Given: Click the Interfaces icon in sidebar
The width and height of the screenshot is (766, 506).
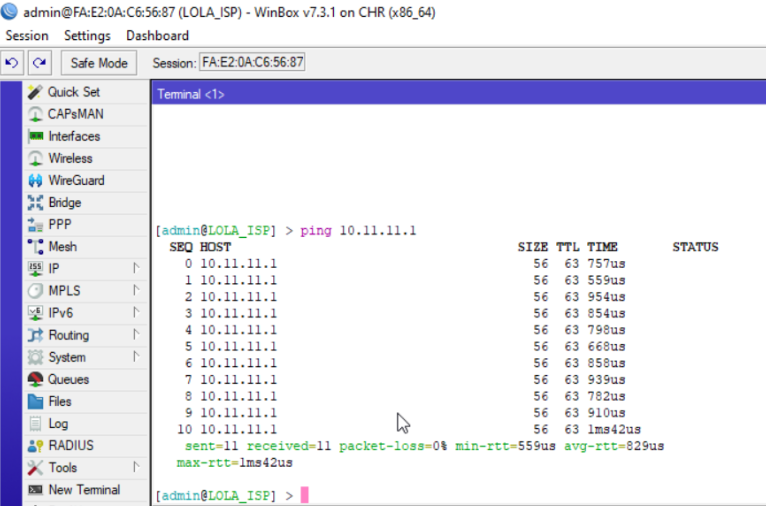Looking at the screenshot, I should tap(36, 136).
